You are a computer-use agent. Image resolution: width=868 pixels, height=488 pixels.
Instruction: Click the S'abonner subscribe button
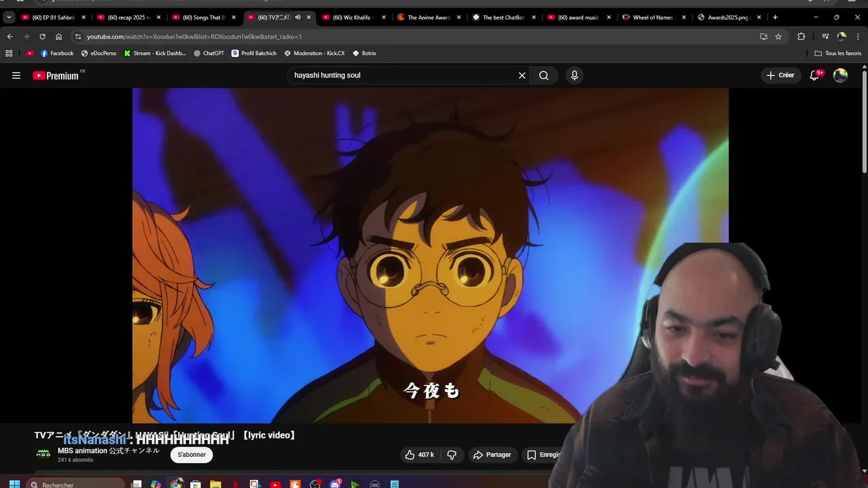(x=192, y=455)
